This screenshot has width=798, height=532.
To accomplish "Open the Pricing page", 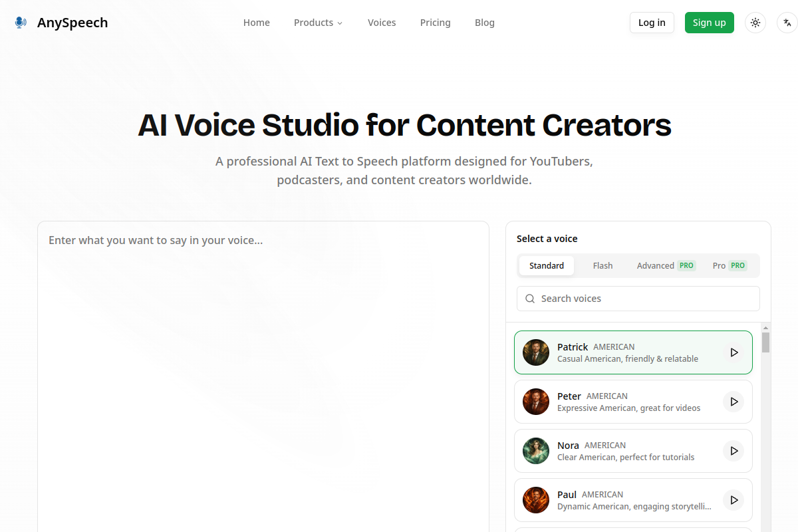I will coord(436,23).
